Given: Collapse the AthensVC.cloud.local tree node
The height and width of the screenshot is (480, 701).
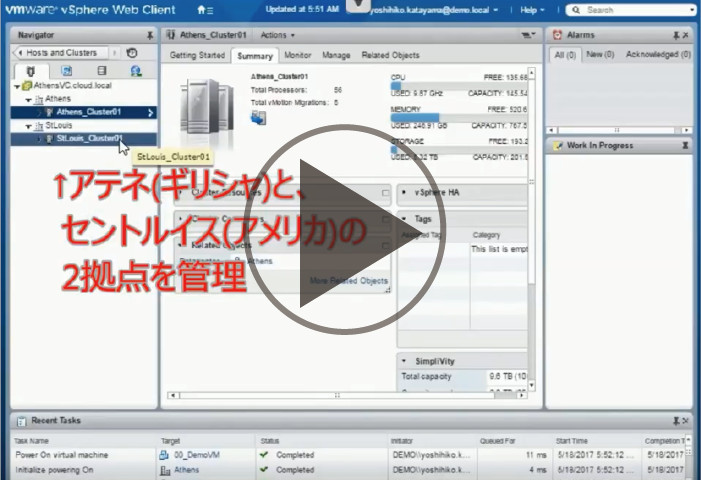Looking at the screenshot, I should (x=17, y=86).
